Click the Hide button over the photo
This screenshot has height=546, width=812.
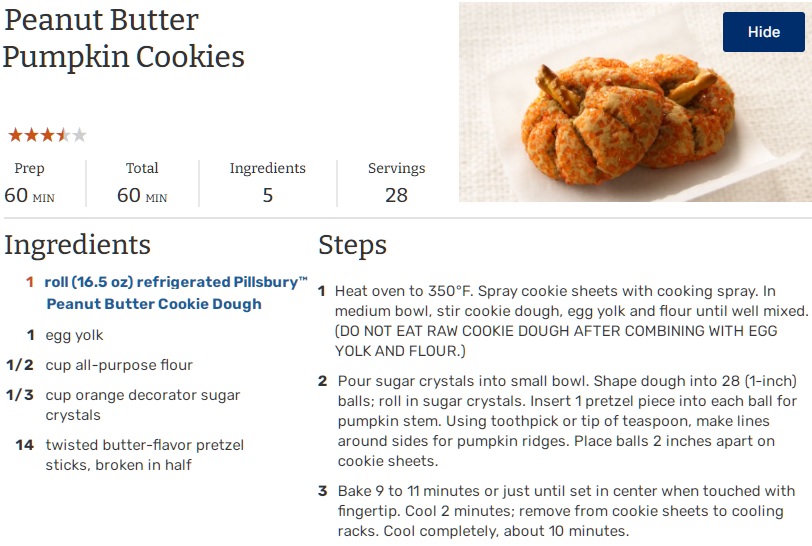click(x=763, y=32)
